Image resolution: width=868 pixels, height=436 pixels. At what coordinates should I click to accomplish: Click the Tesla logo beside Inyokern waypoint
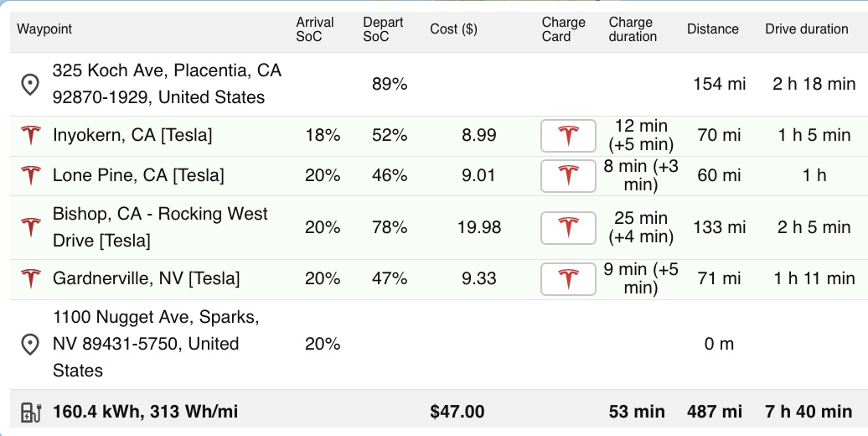coord(31,135)
